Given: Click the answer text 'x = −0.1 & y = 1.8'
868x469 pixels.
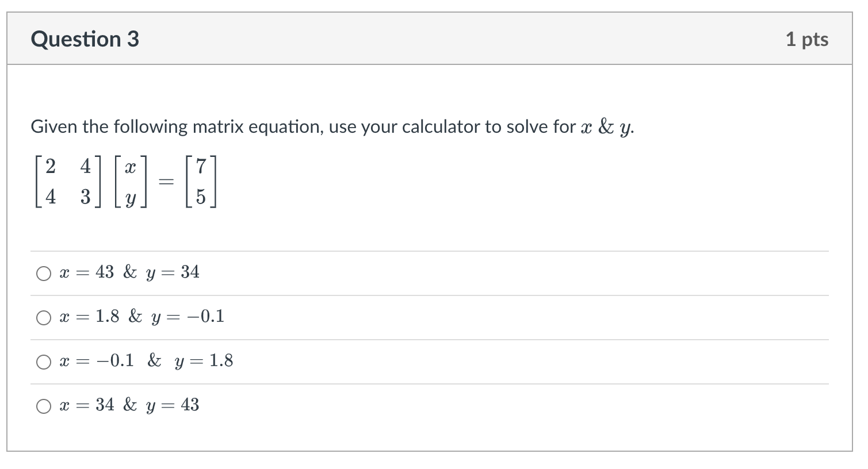Looking at the screenshot, I should click(146, 361).
